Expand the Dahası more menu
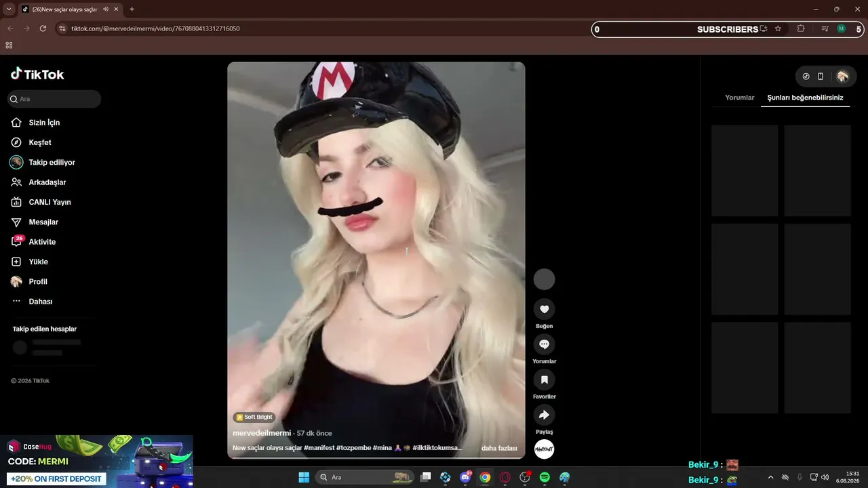Screen dimensions: 868x488 click(32, 302)
